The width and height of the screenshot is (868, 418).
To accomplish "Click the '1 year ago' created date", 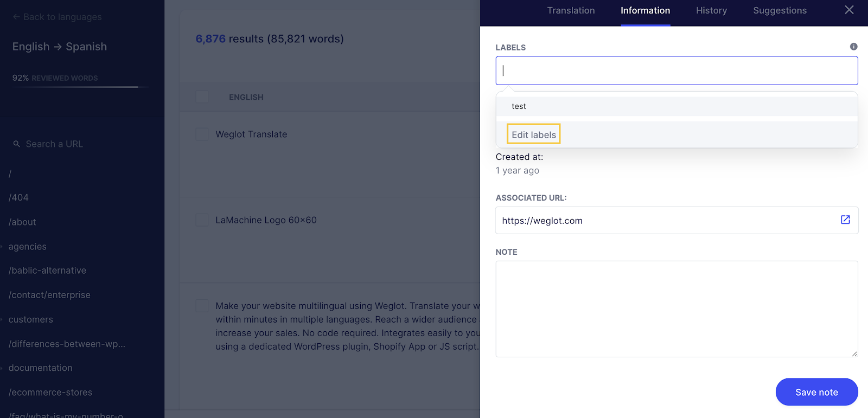I will coord(518,170).
